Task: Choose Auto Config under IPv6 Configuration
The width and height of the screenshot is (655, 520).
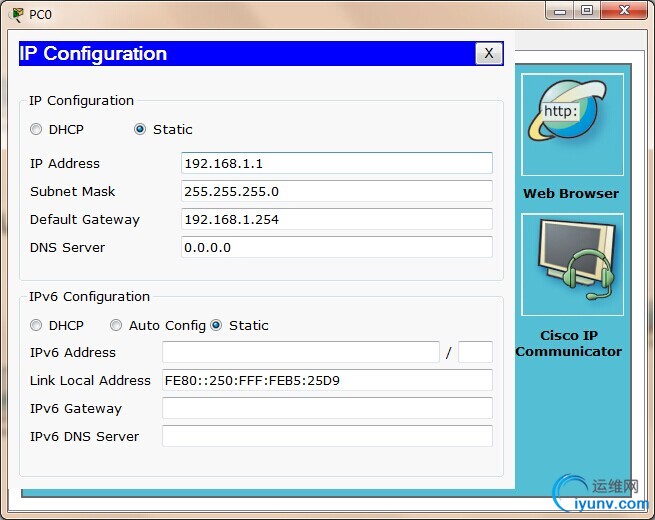Action: click(116, 325)
